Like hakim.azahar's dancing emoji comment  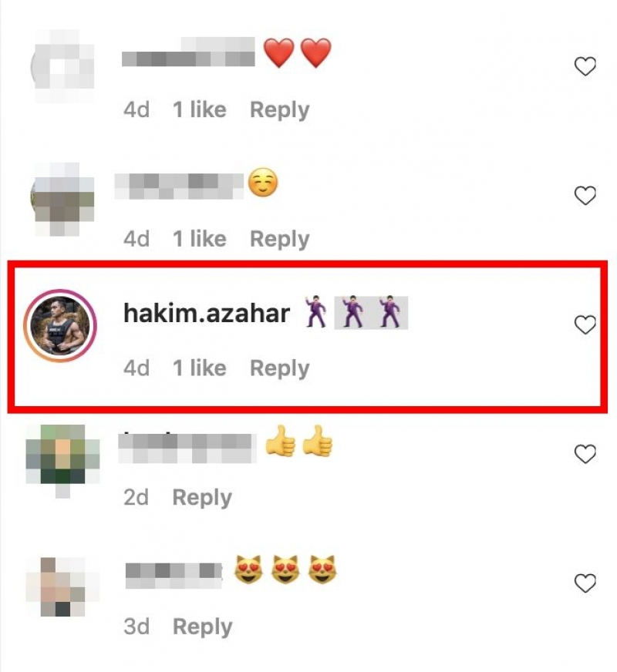tap(585, 325)
